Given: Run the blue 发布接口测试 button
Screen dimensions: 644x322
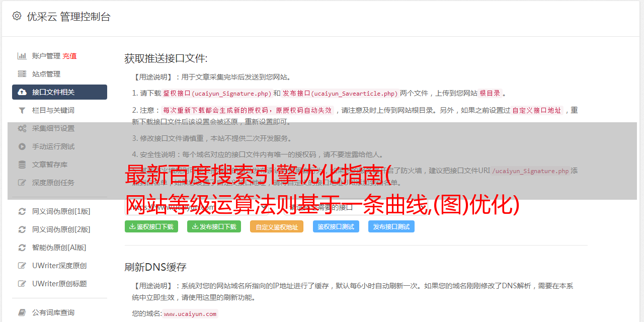Looking at the screenshot, I should 391,226.
